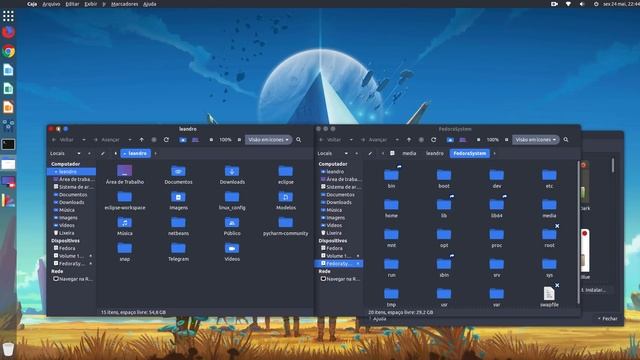Click '15 itens, espaço livre' status text
This screenshot has height=360, width=640.
(x=133, y=312)
